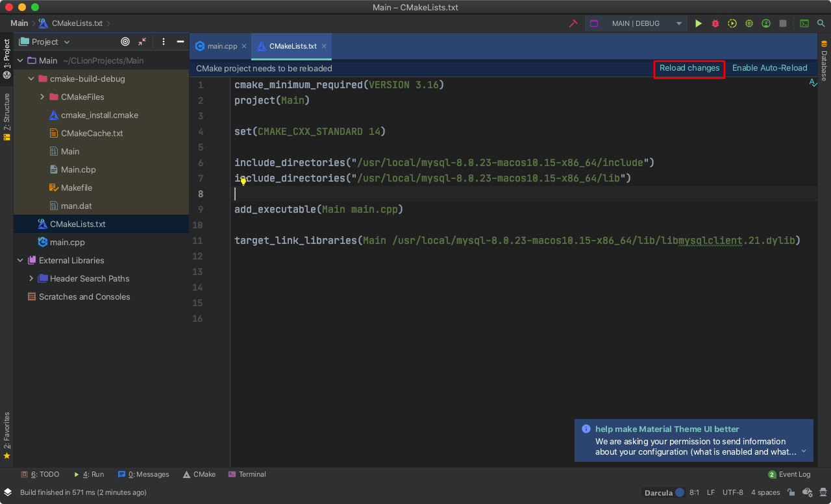
Task: Click the intention lightbulb on line 7
Action: pos(243,182)
